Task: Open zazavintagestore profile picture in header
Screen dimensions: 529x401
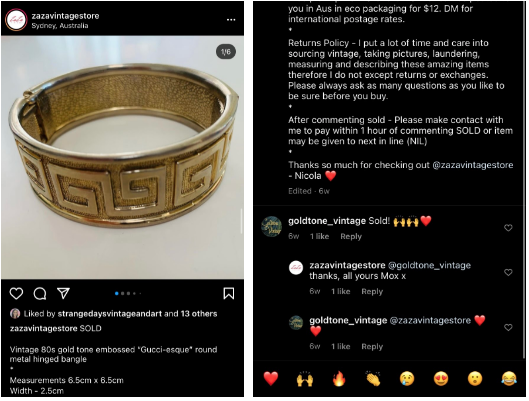Action: (x=16, y=20)
